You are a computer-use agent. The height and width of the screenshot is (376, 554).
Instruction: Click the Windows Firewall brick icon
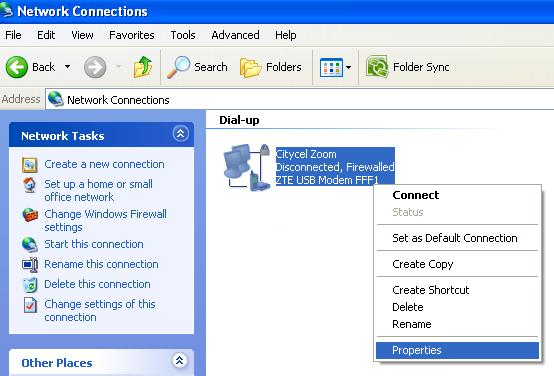tap(30, 215)
